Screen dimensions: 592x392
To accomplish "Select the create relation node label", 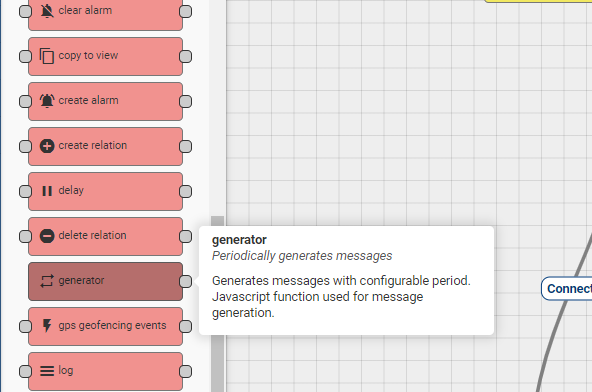I will coord(92,145).
